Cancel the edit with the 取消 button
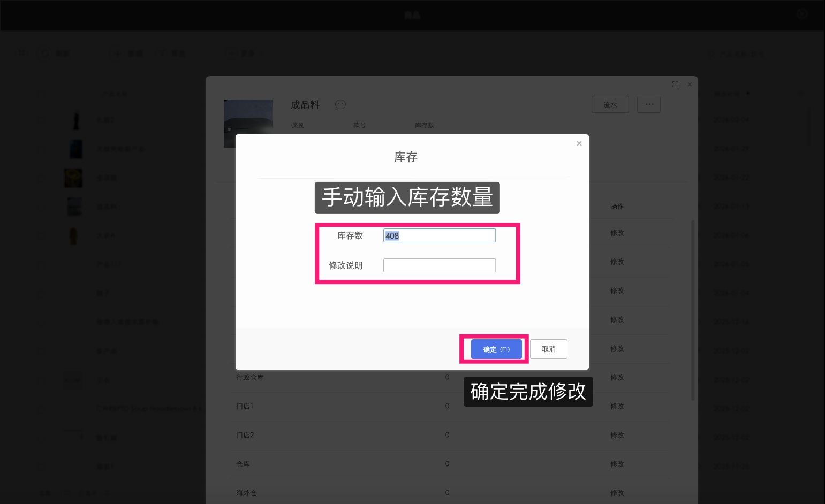 coord(548,349)
